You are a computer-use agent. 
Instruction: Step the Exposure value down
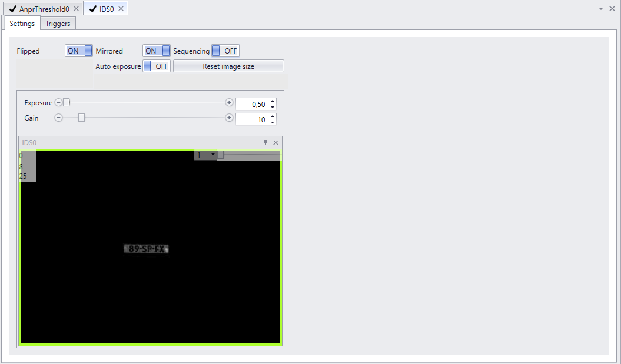tap(273, 107)
